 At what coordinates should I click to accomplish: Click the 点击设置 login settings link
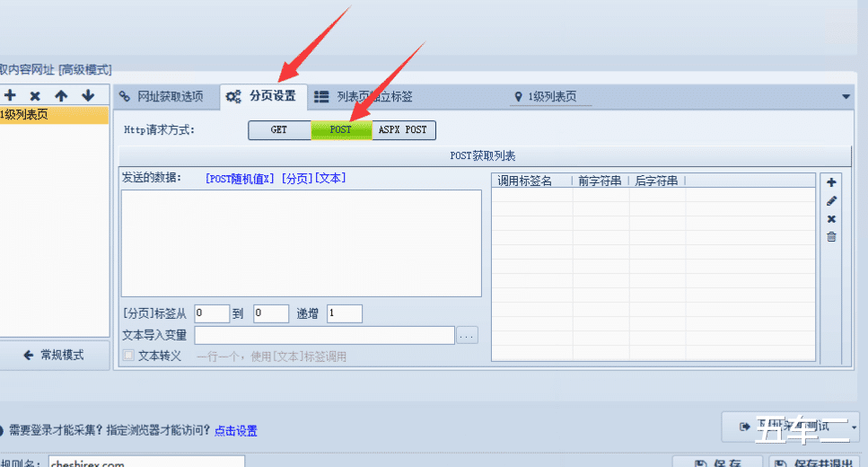(236, 430)
